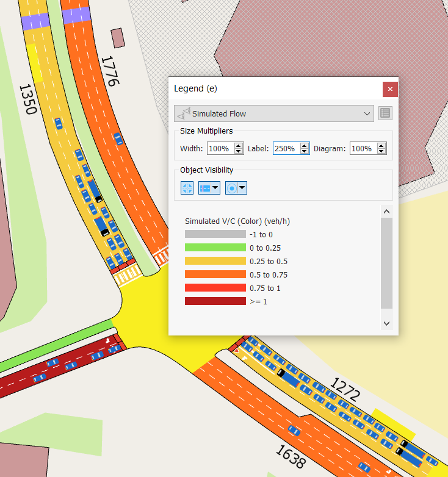The height and width of the screenshot is (477, 448).
Task: Increase the Width multiplier with up arrow
Action: coord(239,146)
